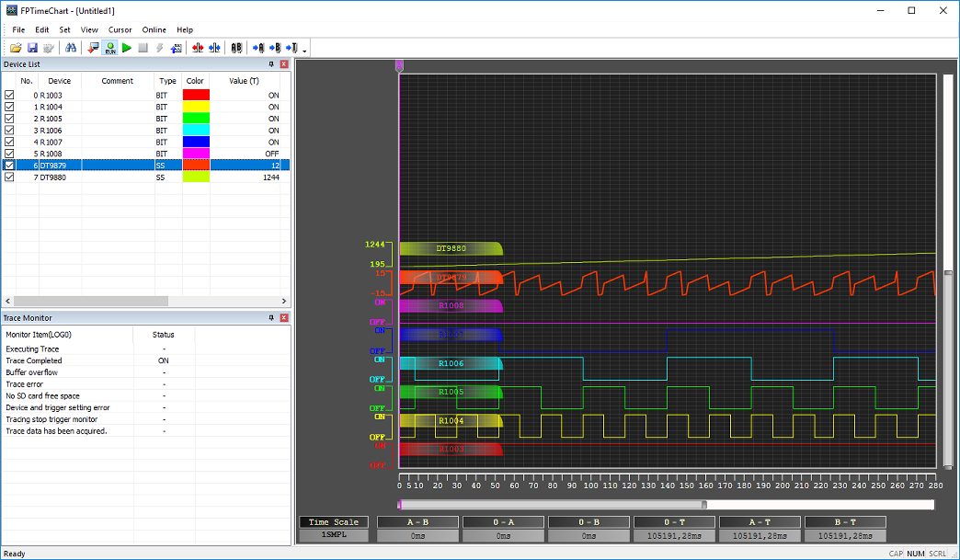
Task: Open the Cursor menu
Action: click(x=120, y=29)
